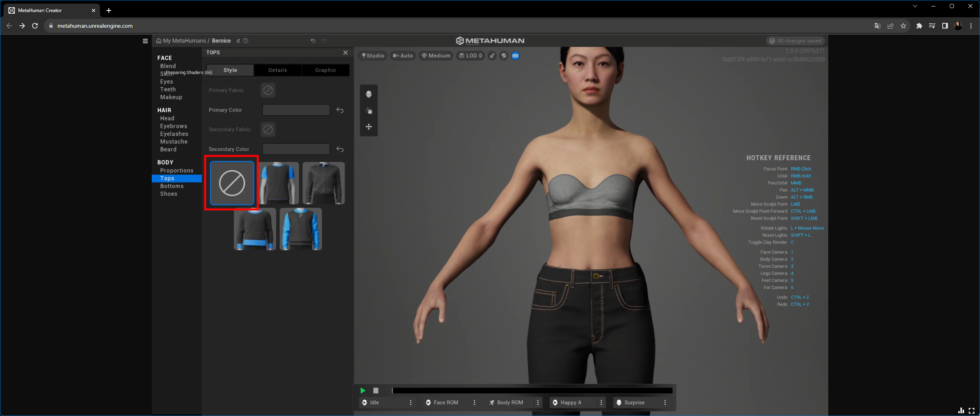
Task: Open the Blend face section
Action: click(168, 66)
